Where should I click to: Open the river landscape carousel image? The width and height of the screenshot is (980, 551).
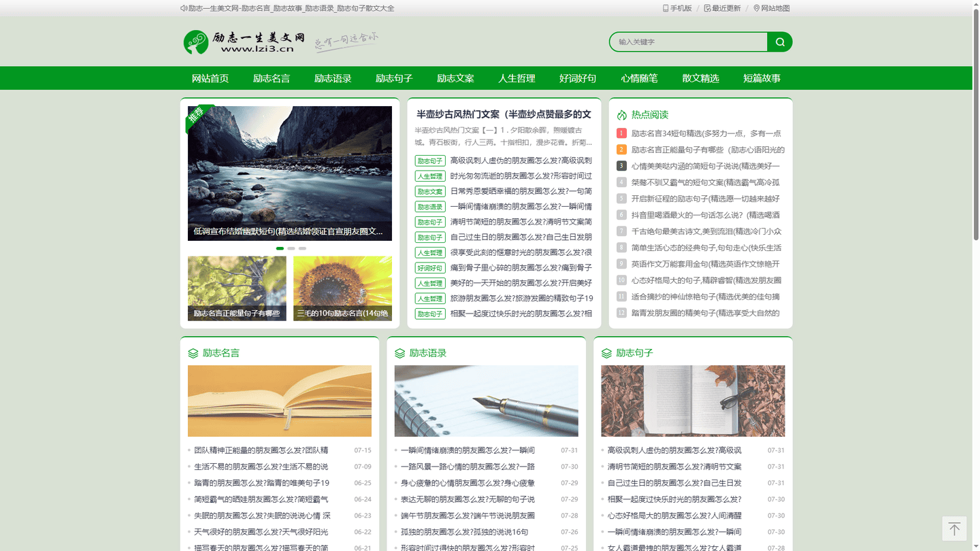pos(290,173)
